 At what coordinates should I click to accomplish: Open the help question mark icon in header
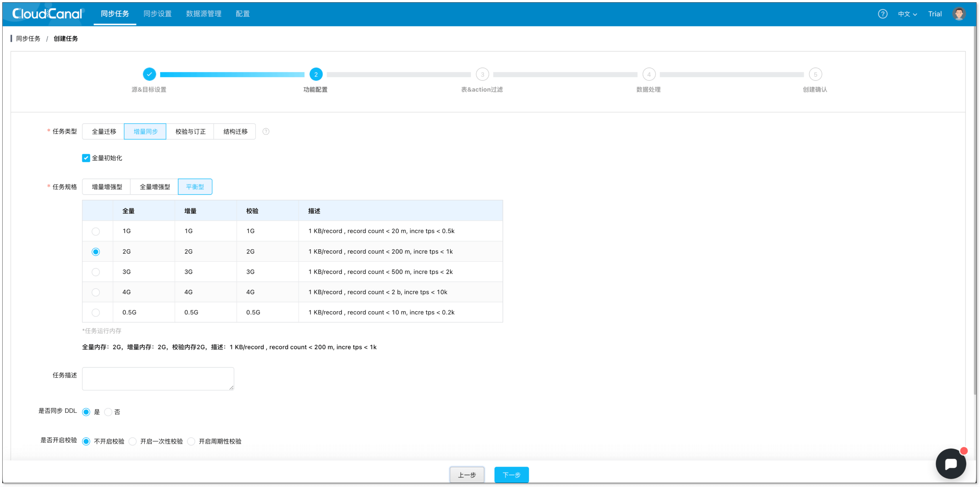coord(882,14)
